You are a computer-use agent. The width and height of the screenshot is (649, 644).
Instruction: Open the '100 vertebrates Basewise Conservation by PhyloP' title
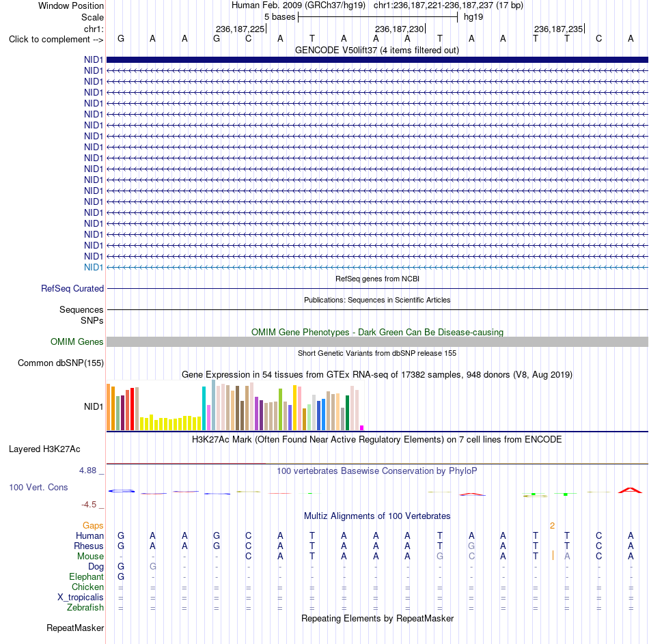[377, 471]
